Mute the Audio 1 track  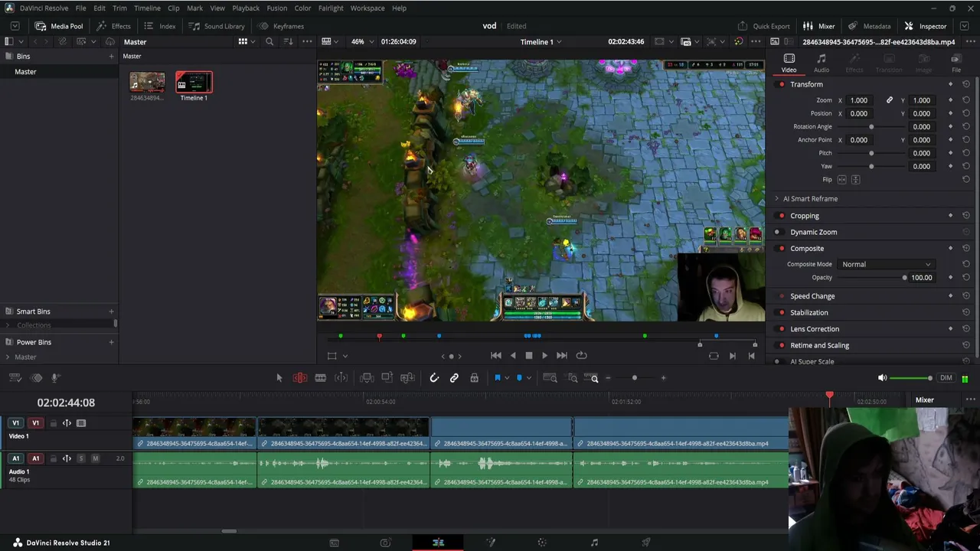click(x=95, y=458)
